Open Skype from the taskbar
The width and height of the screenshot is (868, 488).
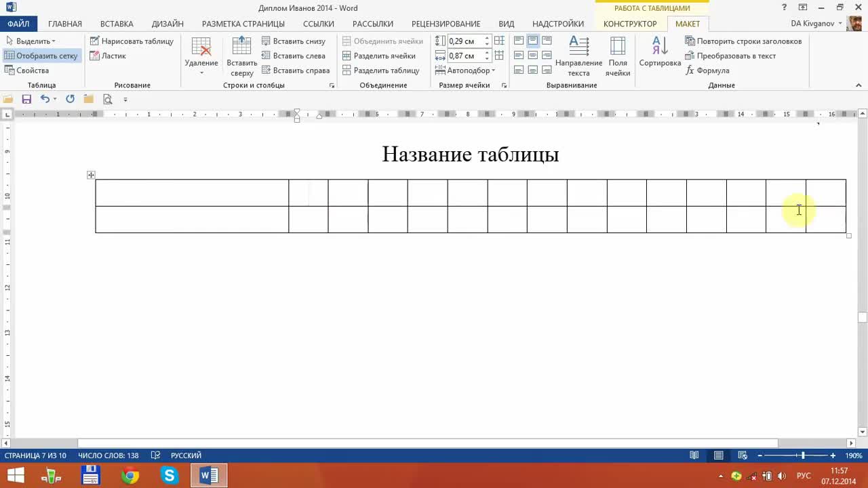[170, 476]
